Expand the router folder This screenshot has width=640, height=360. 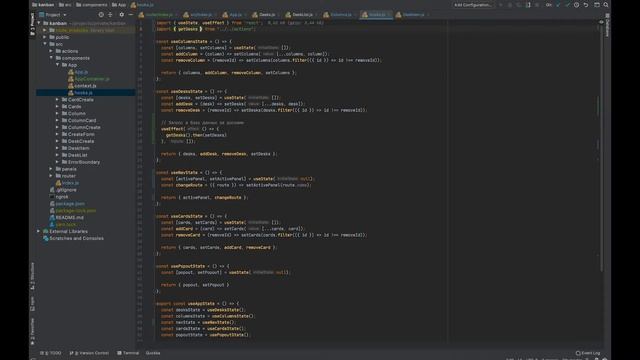51,176
